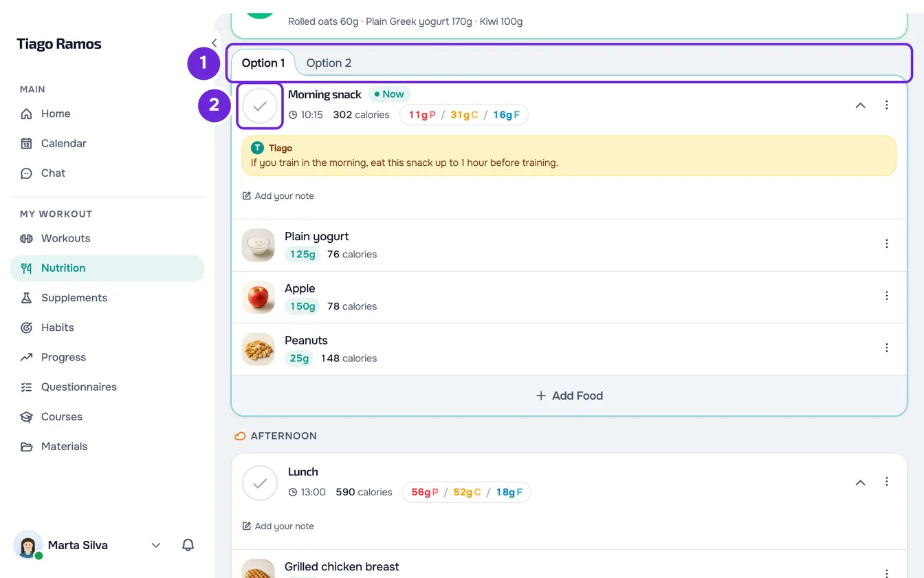Click the Lunch macros pill
The image size is (924, 578).
tap(467, 492)
